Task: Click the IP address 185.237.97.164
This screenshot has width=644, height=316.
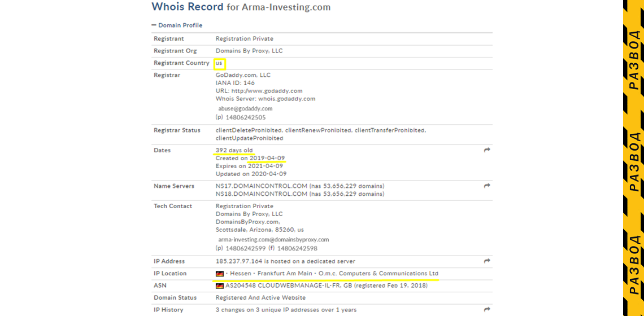Action: click(x=240, y=261)
